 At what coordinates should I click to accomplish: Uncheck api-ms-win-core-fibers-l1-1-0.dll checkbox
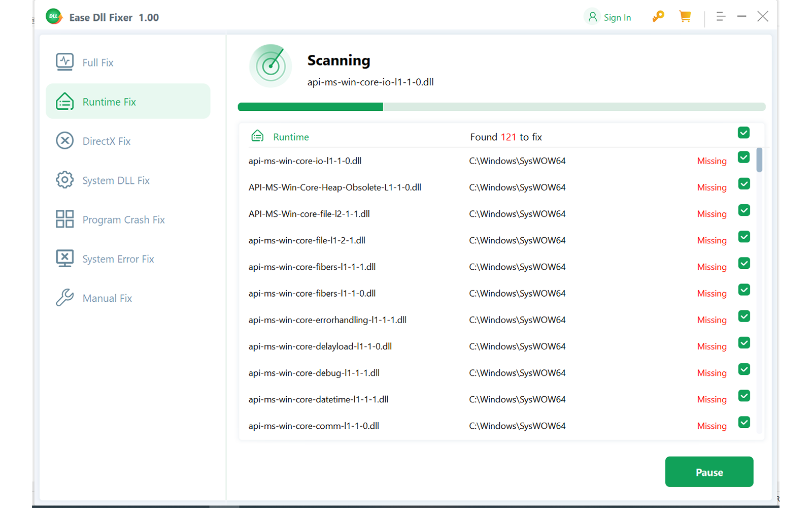tap(744, 290)
